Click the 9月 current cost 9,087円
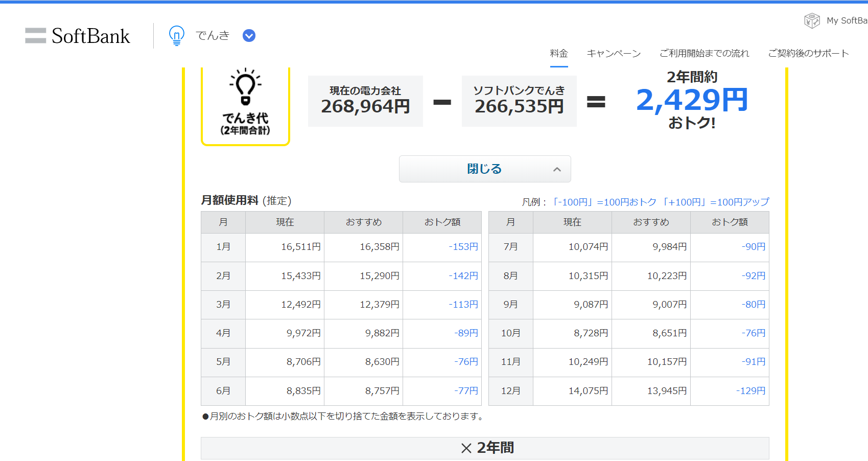 pyautogui.click(x=572, y=305)
